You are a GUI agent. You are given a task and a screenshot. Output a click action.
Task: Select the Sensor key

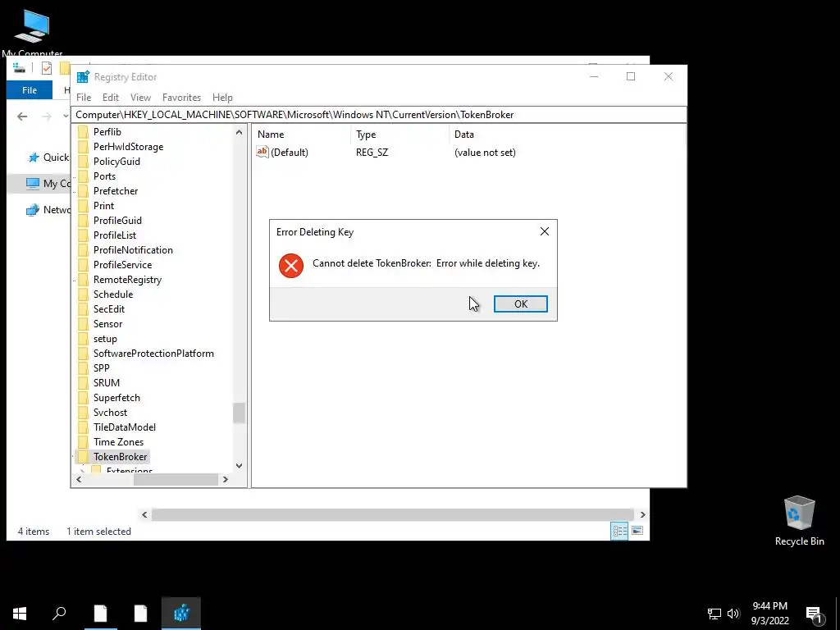(x=107, y=323)
